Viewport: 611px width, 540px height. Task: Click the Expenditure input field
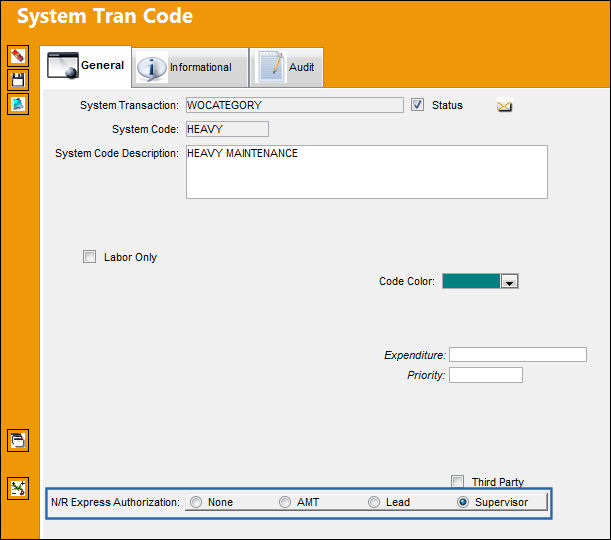tap(517, 355)
